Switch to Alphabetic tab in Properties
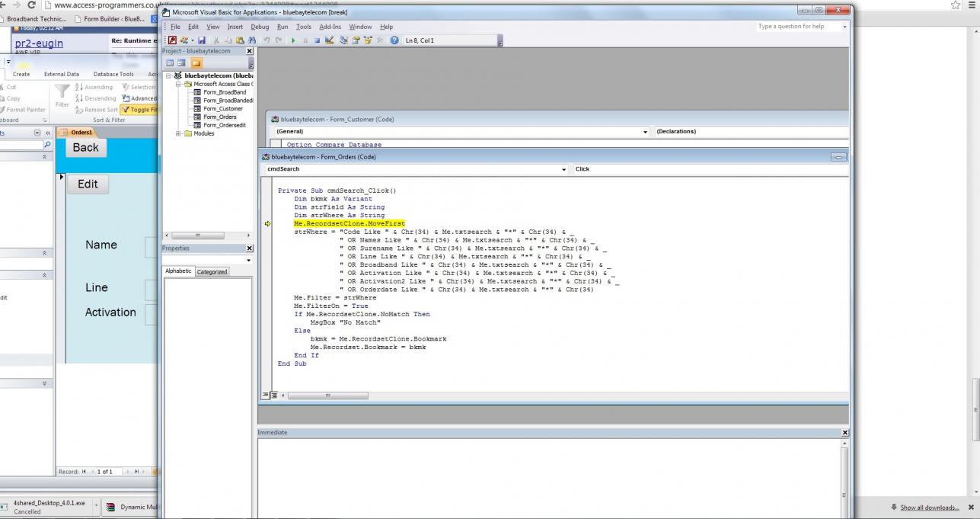 179,271
